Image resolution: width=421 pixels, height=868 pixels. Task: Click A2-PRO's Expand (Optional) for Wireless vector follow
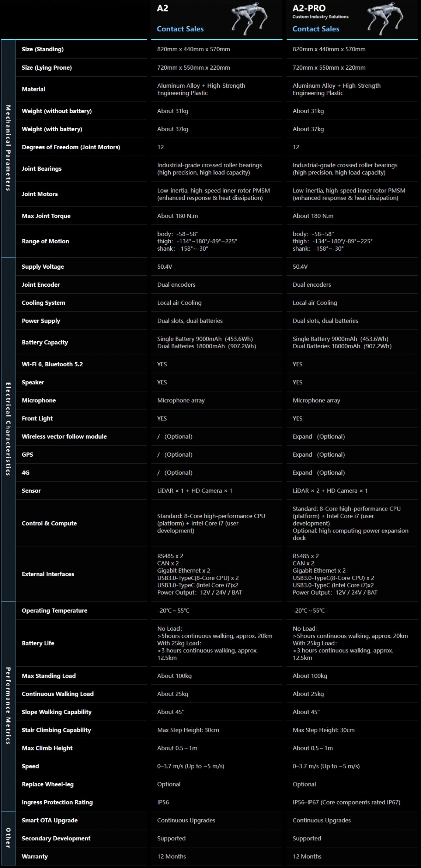coord(319,436)
